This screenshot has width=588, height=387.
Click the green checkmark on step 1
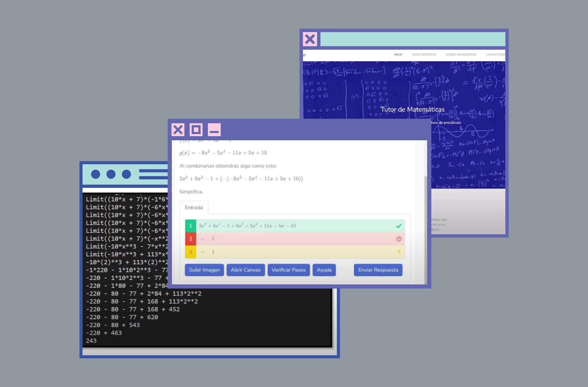(x=398, y=226)
